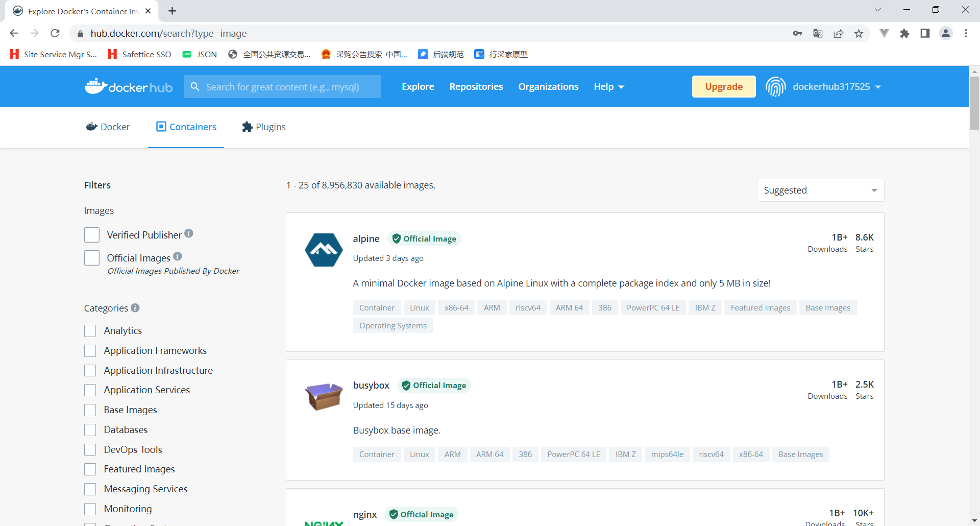Check Application Services category
Image resolution: width=980 pixels, height=526 pixels.
90,390
